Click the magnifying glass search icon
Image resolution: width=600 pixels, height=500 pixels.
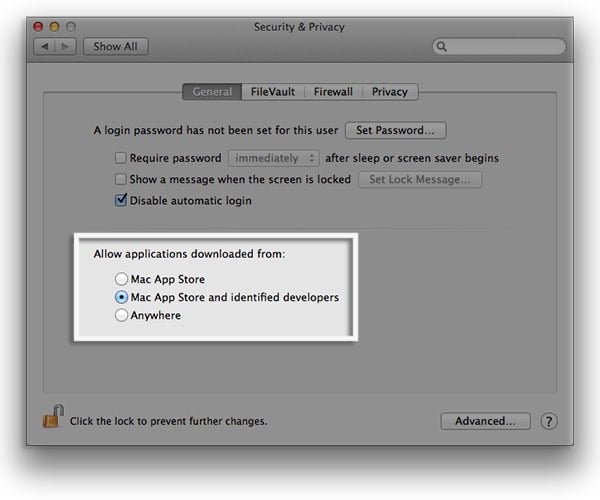click(442, 47)
